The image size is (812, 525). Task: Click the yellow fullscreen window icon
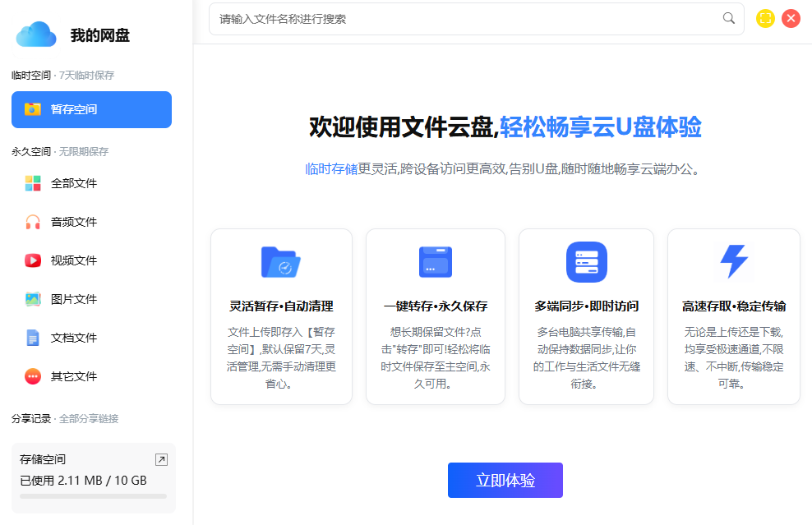pyautogui.click(x=765, y=18)
